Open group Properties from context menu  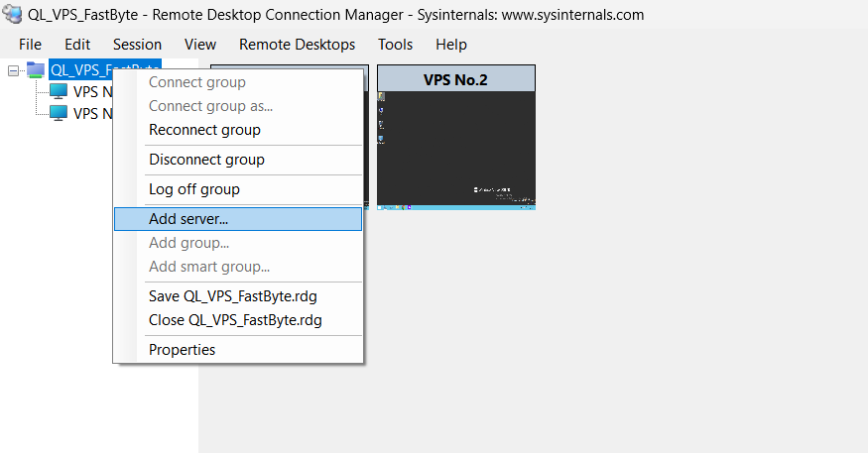238,350
